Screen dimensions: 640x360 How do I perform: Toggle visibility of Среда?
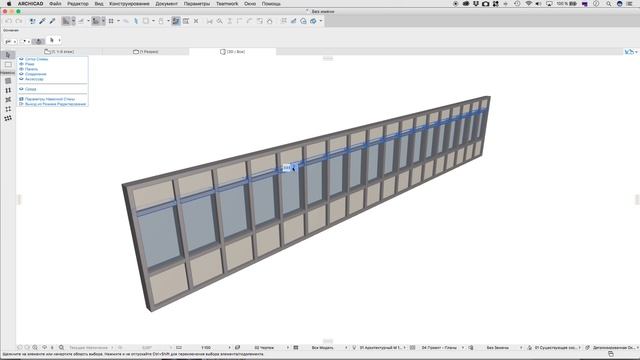tap(21, 89)
